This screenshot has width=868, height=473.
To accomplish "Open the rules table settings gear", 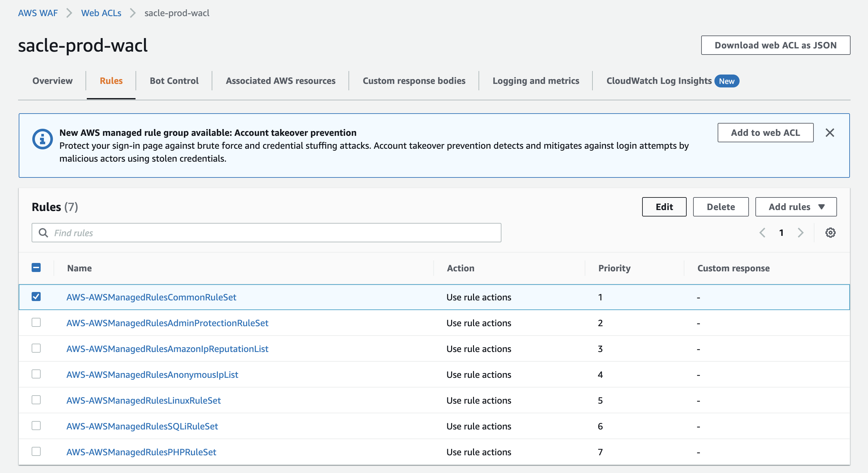I will click(x=830, y=232).
